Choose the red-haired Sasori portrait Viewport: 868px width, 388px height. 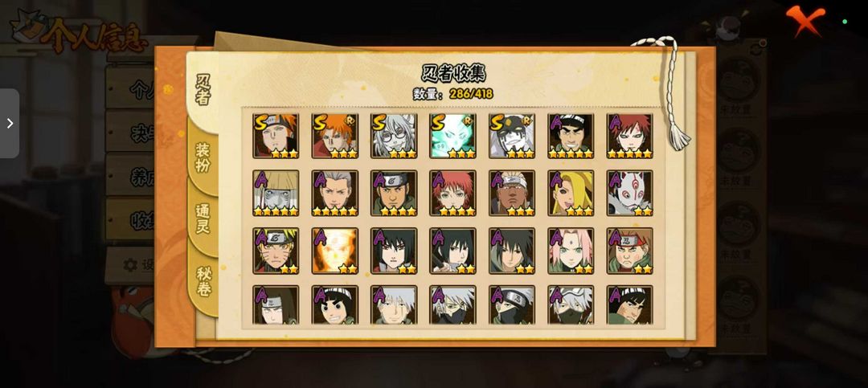(452, 193)
